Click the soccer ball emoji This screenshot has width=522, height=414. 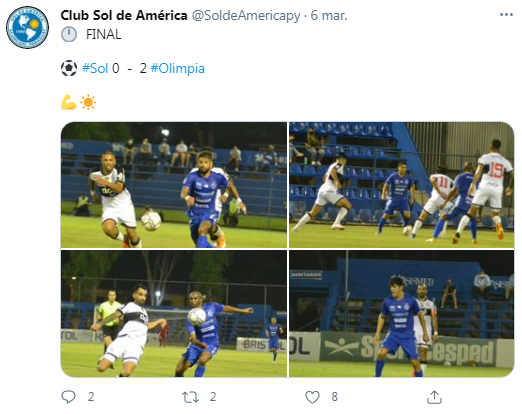(69, 68)
